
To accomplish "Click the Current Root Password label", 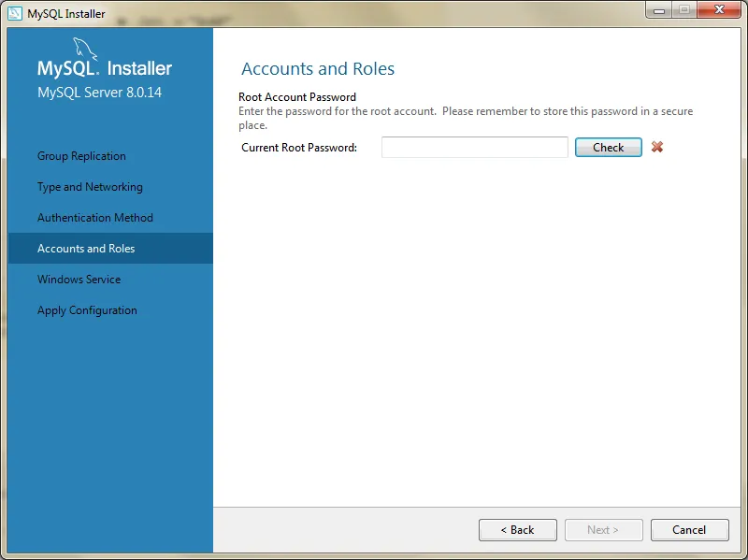I will tap(299, 148).
